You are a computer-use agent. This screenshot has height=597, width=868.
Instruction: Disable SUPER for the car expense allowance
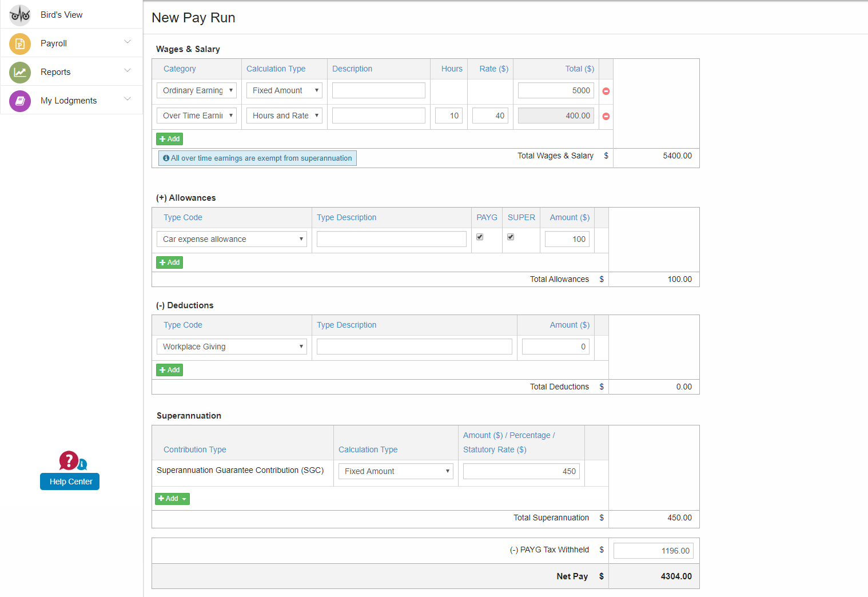tap(510, 236)
